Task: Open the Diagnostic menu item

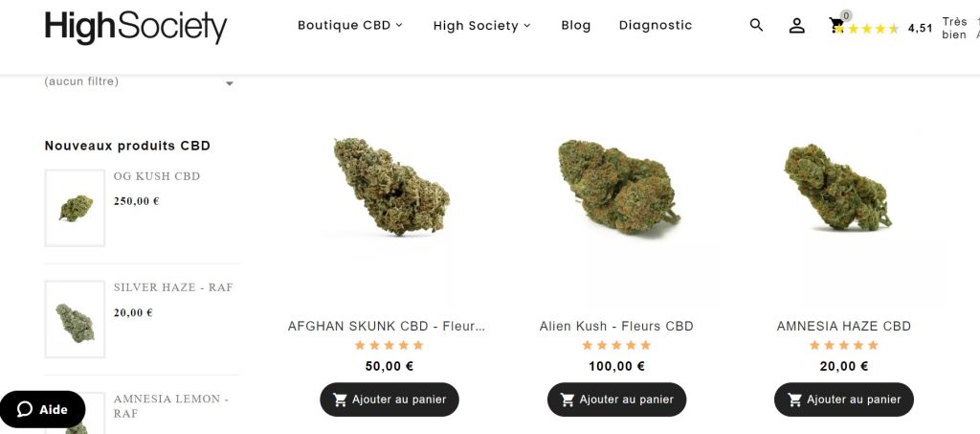Action: point(656,25)
